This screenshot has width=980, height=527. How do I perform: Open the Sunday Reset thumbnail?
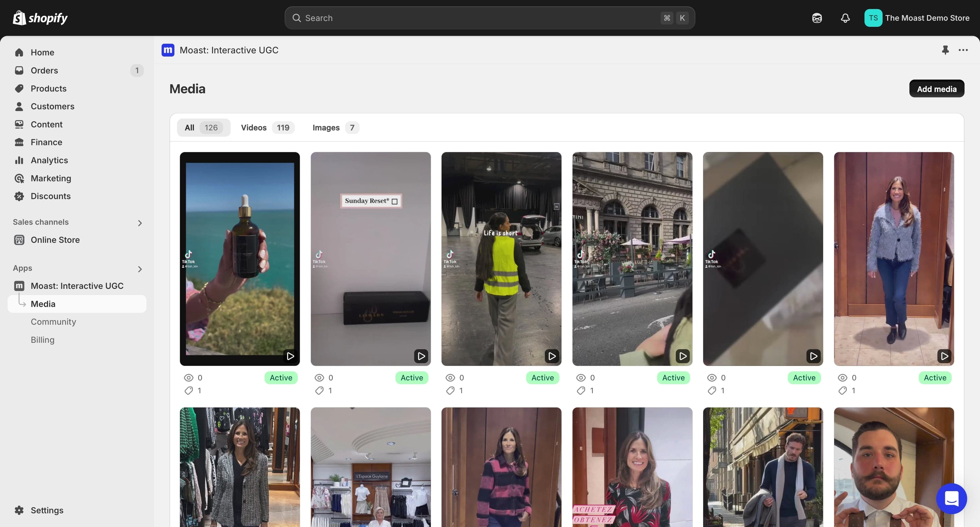tap(370, 259)
